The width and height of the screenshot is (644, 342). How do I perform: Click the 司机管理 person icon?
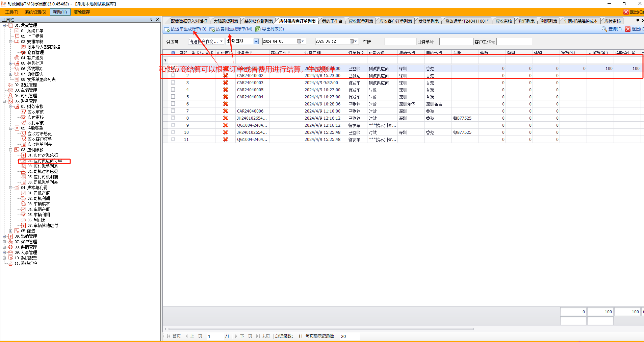(x=10, y=96)
